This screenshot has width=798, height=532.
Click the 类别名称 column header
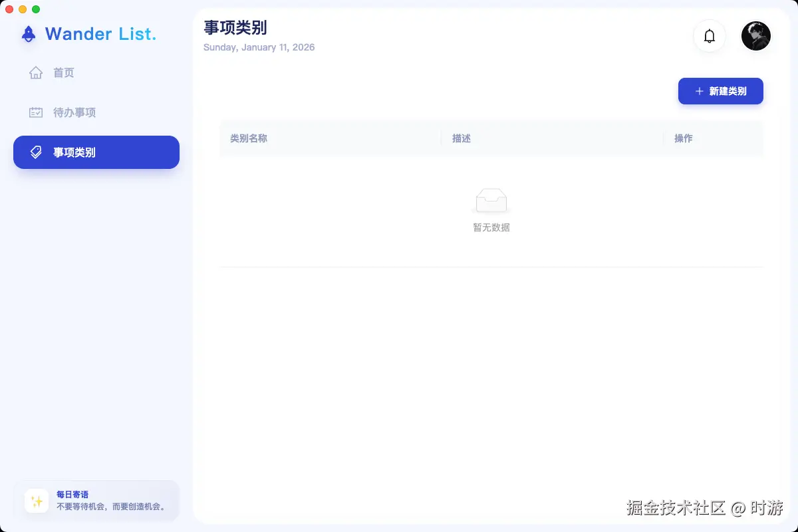pos(331,138)
